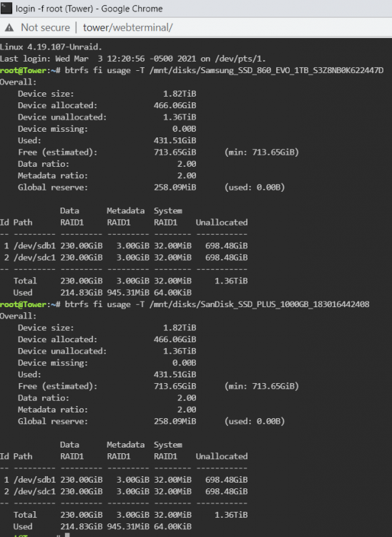Focus the address bar showing tower/webterminal/
Image resolution: width=392 pixels, height=537 pixels.
[x=127, y=27]
